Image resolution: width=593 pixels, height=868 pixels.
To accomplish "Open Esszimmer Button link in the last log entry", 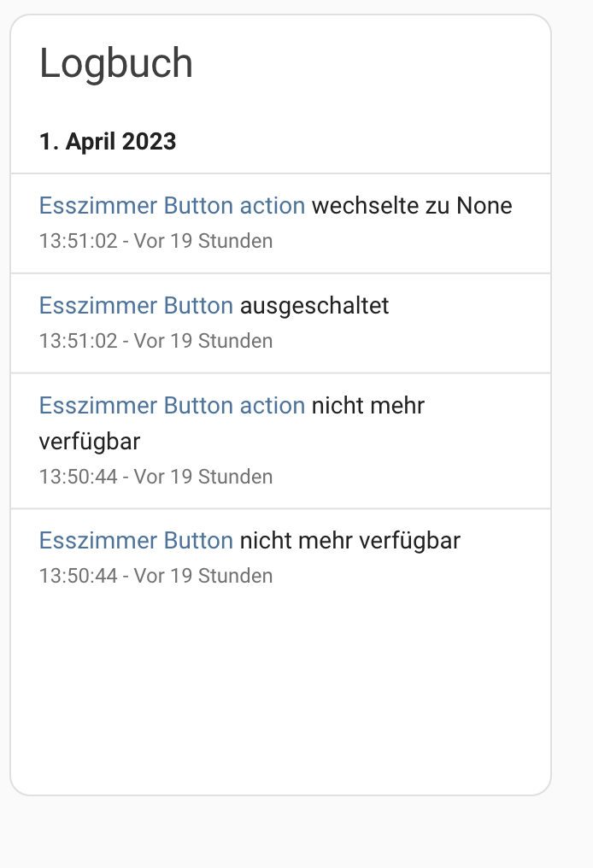I will point(135,541).
